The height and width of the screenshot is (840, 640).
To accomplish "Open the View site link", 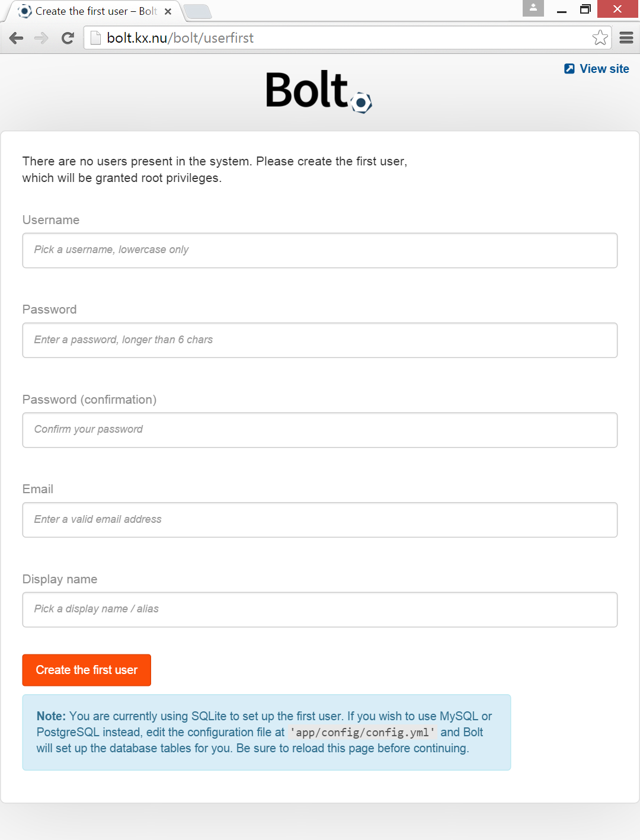I will pos(604,69).
